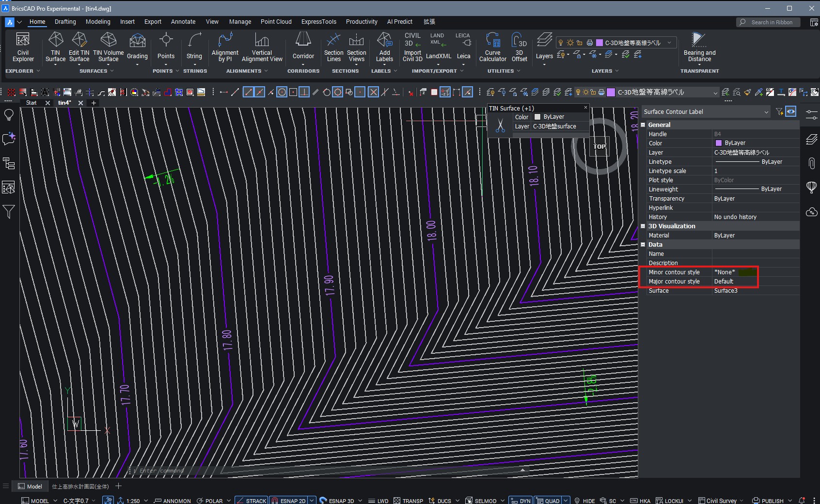
Task: Open the Point Cloud ribbon tab
Action: (276, 22)
